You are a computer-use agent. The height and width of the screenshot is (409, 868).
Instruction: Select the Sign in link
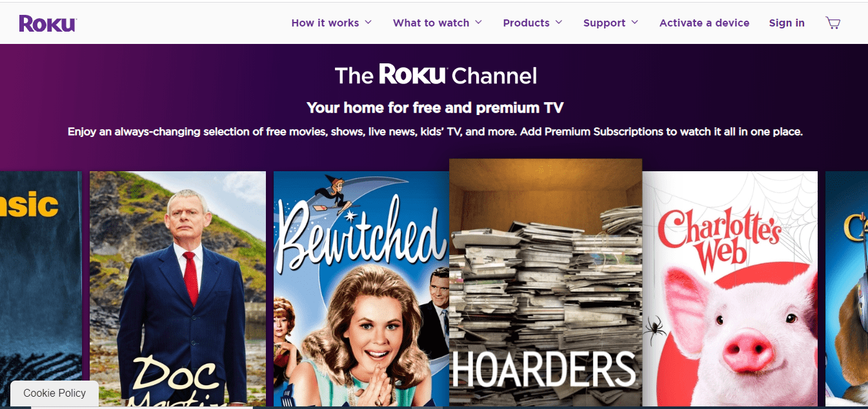787,23
